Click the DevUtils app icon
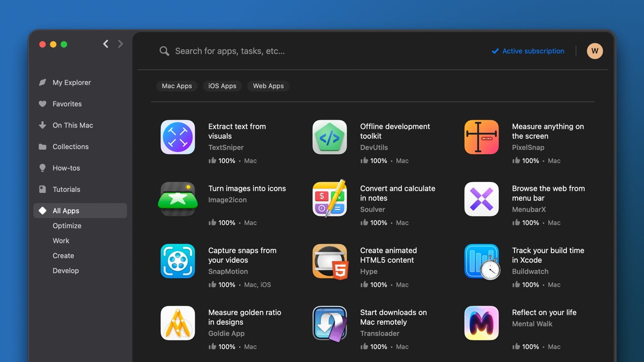The width and height of the screenshot is (644, 362). tap(329, 137)
